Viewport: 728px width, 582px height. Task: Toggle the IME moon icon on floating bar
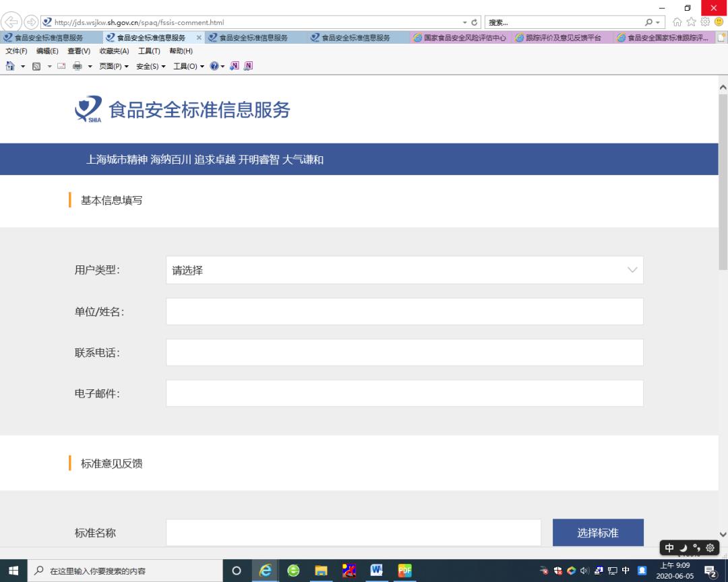point(683,548)
